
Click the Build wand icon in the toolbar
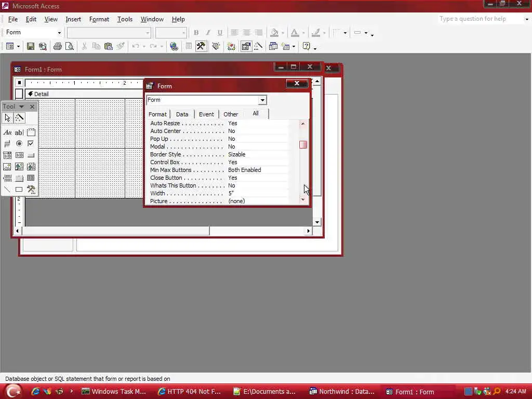pos(258,46)
